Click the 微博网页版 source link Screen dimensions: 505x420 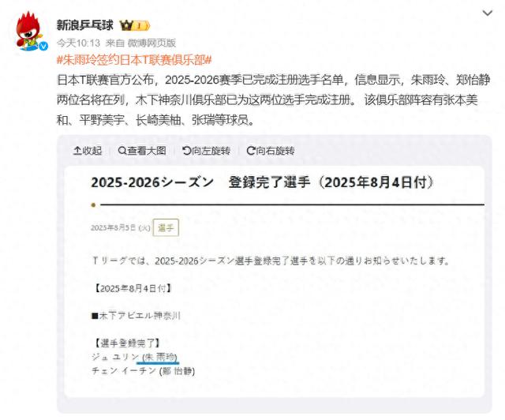pos(151,43)
